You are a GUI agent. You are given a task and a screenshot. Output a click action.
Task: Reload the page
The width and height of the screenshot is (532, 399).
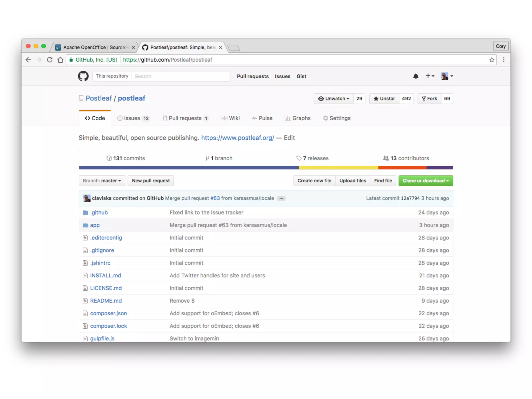[50, 60]
